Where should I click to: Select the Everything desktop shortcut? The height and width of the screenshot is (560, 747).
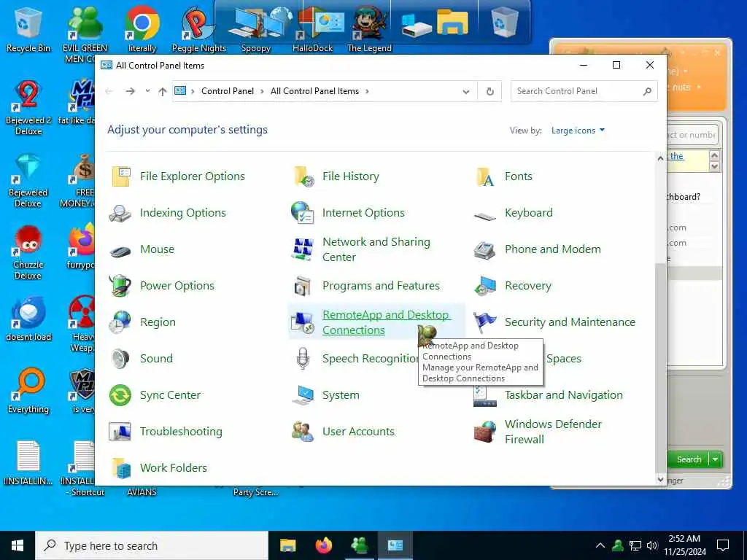(x=28, y=391)
